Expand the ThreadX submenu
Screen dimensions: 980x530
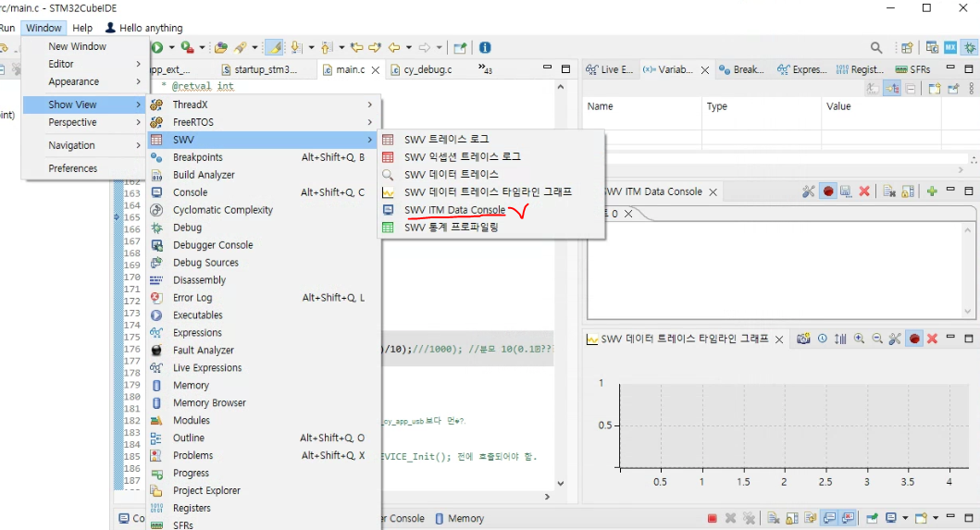click(264, 105)
